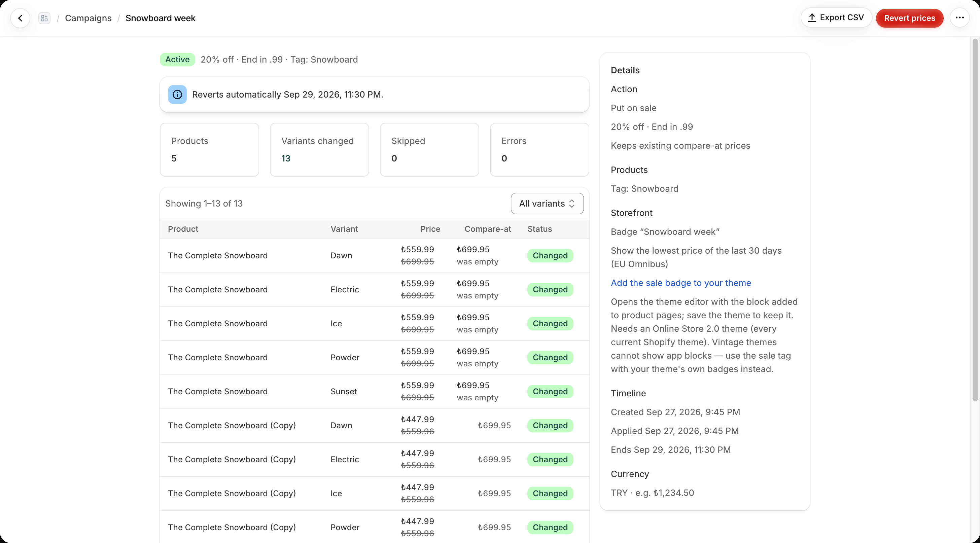Go back using the arrow button
This screenshot has height=543, width=980.
pyautogui.click(x=20, y=18)
